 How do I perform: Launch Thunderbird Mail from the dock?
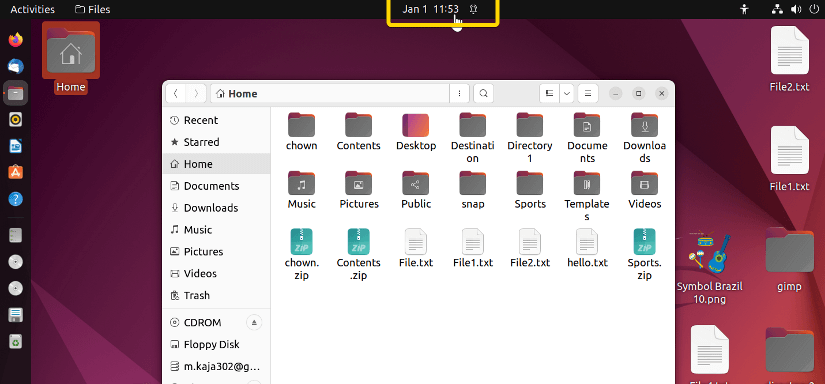click(16, 66)
